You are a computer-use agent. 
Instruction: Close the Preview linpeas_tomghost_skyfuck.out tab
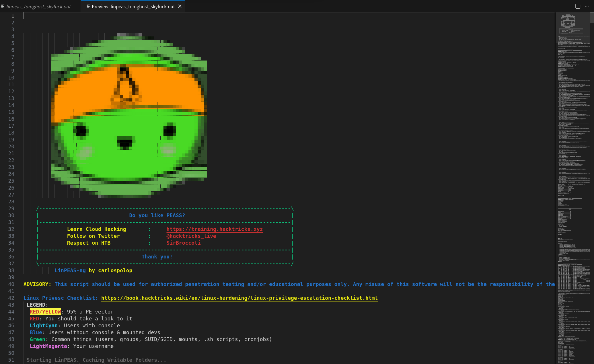coord(180,6)
